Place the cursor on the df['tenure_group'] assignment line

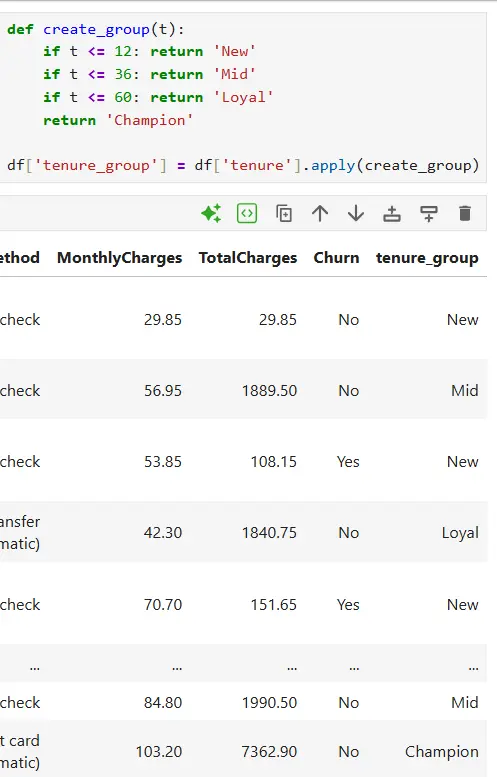(243, 165)
